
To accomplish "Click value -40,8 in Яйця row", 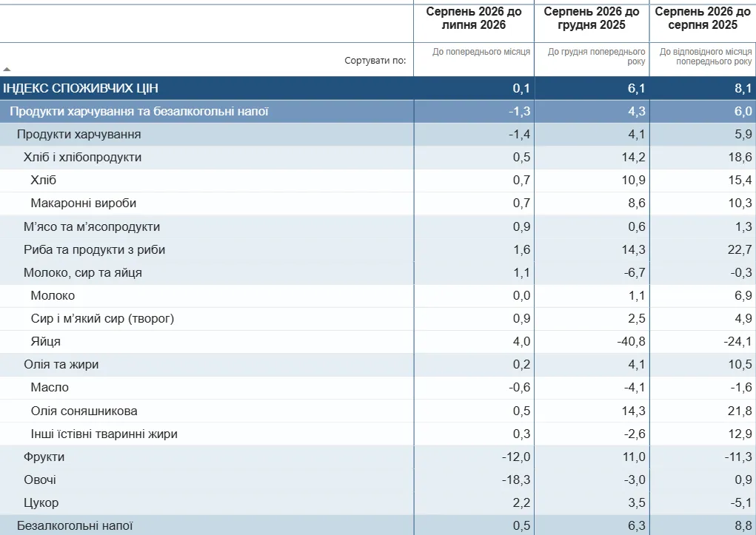I will pos(631,342).
